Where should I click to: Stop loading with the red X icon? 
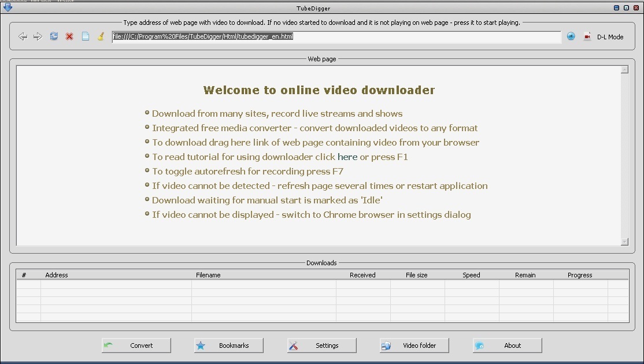69,36
